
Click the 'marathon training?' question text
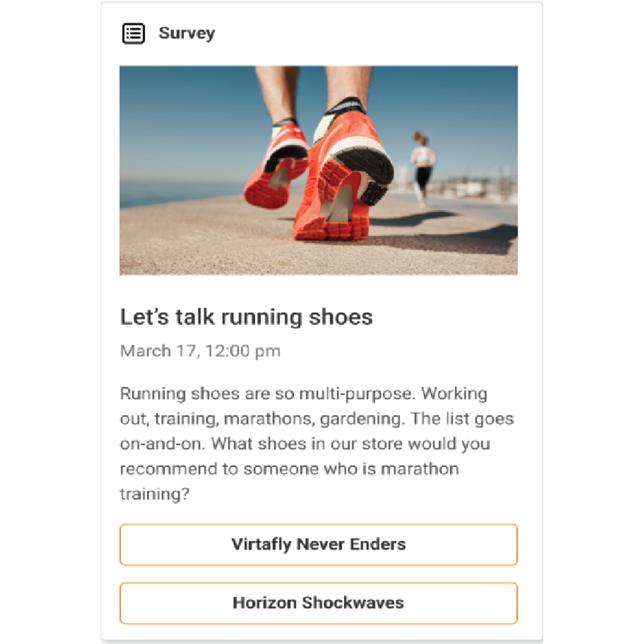[289, 481]
